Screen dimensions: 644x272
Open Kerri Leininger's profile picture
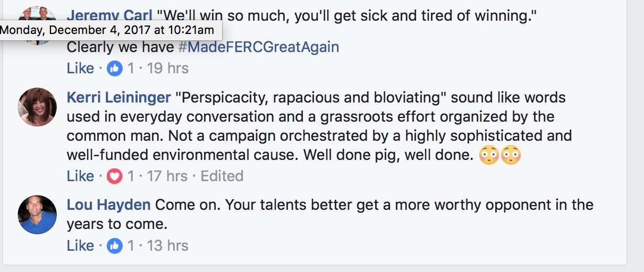pyautogui.click(x=37, y=107)
